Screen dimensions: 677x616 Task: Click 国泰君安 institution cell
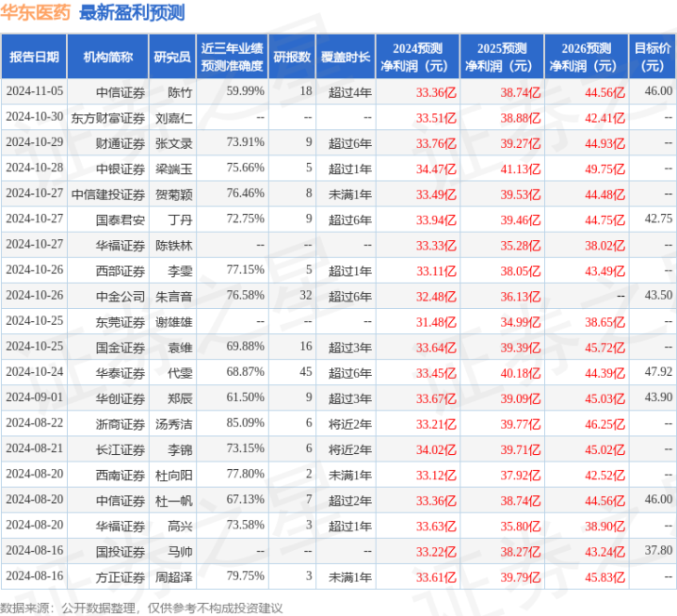[x=121, y=219]
